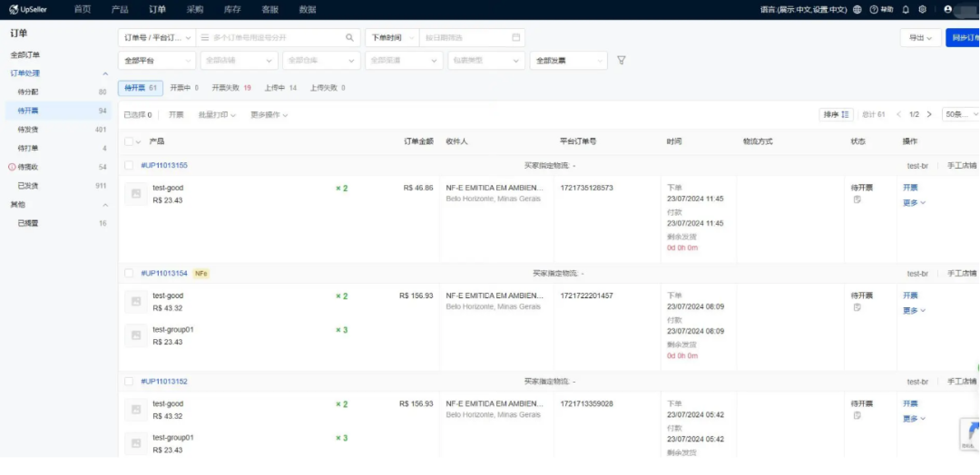
Task: Select 全部订单 in the sidebar
Action: [x=25, y=55]
